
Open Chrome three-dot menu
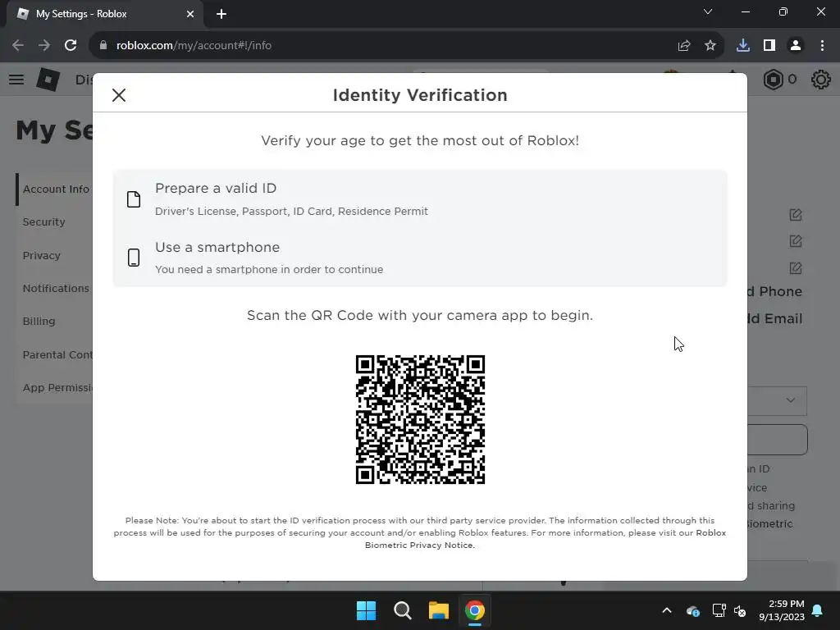tap(822, 46)
